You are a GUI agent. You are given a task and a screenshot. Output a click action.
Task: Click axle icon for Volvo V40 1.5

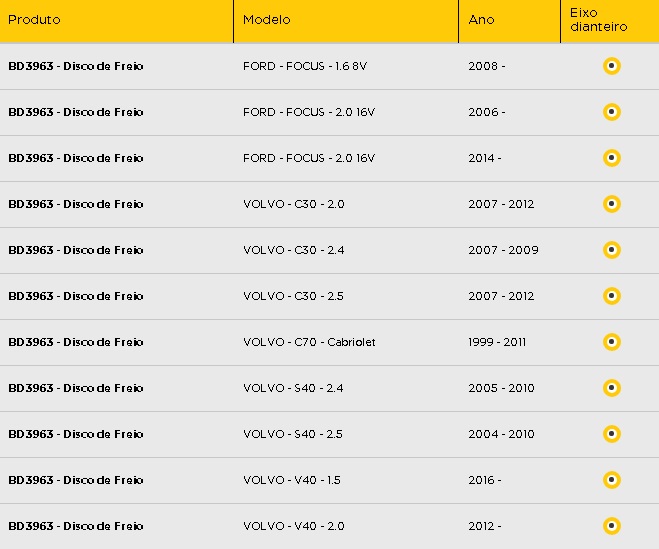coord(612,480)
